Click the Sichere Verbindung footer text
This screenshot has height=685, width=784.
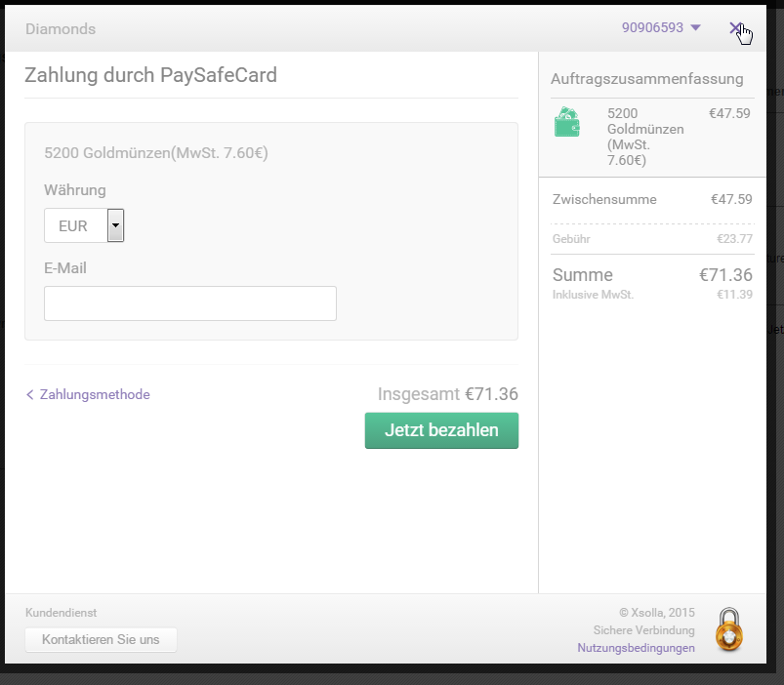click(643, 630)
